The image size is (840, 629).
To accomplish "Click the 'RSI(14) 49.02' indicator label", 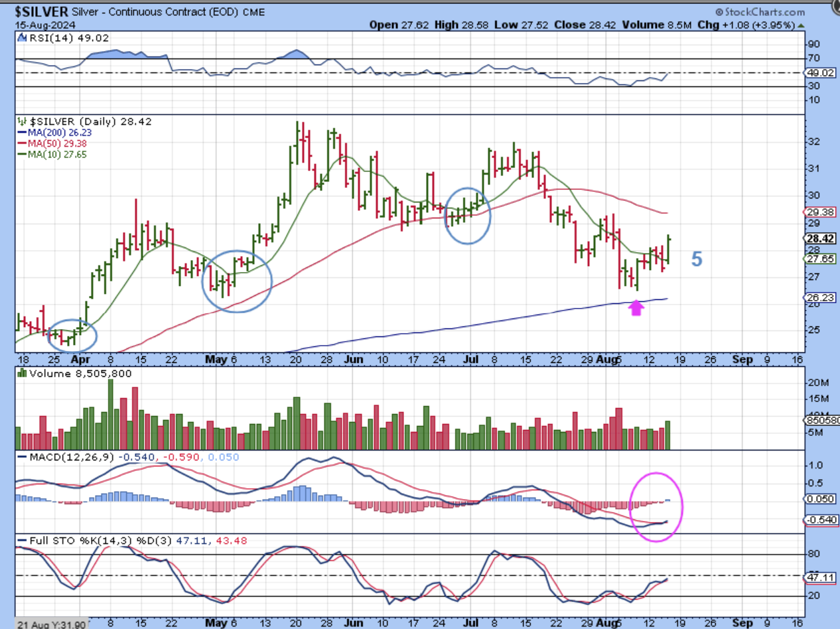I will pyautogui.click(x=64, y=38).
